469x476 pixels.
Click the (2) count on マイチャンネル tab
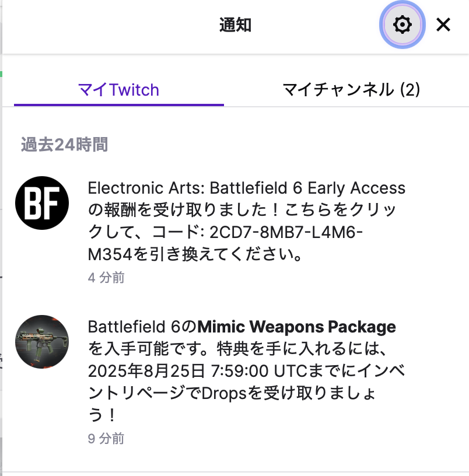click(x=409, y=90)
